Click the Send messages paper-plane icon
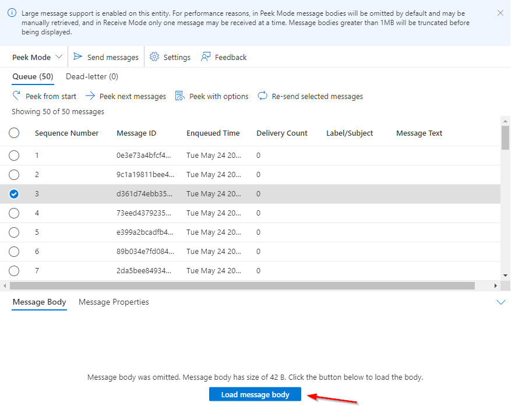Screen dimensions: 522x420 (x=77, y=57)
